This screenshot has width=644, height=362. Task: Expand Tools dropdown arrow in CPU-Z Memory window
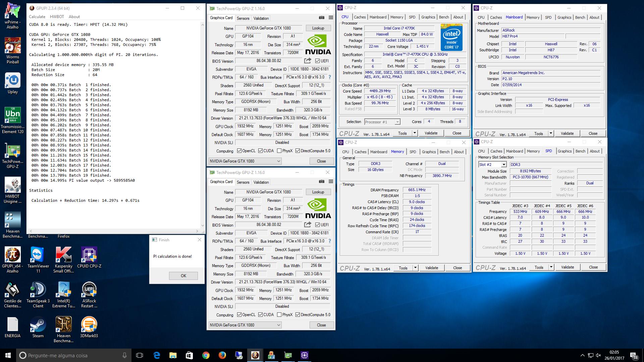tap(415, 268)
